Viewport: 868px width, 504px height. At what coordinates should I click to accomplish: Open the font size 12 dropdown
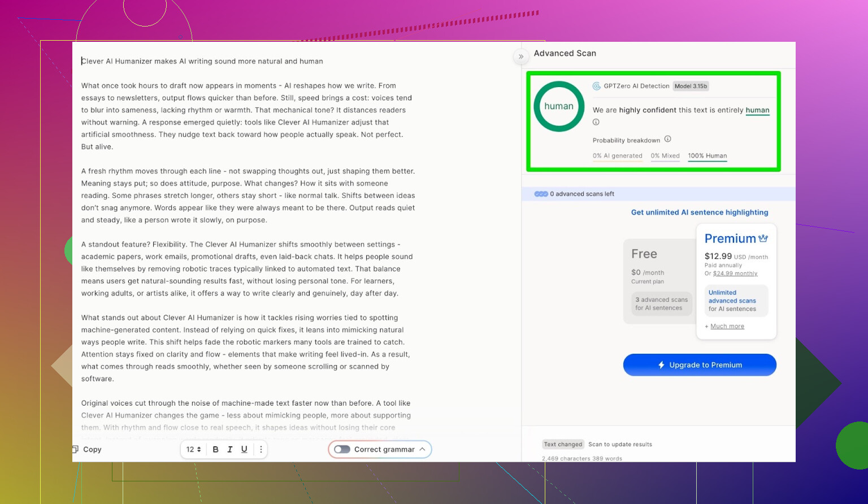tap(193, 450)
